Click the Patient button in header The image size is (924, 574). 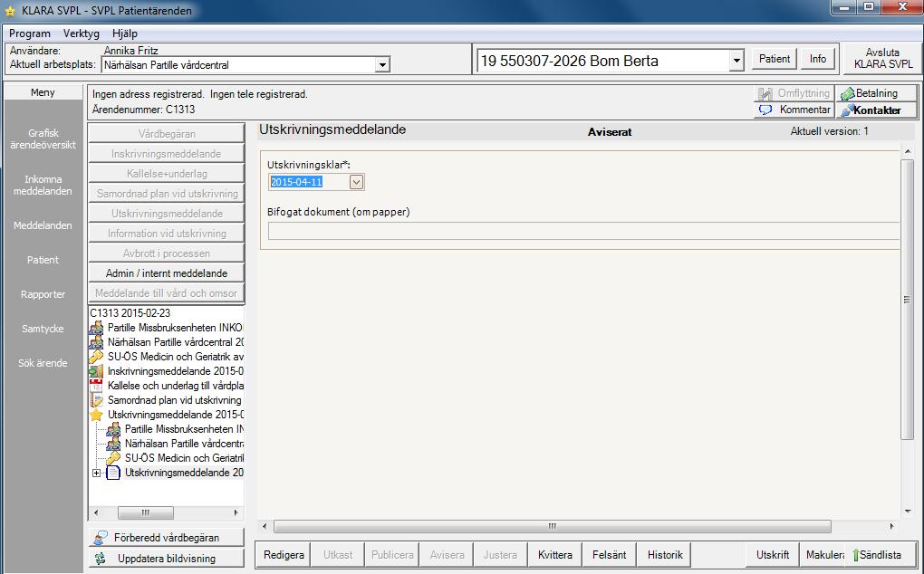pyautogui.click(x=775, y=59)
